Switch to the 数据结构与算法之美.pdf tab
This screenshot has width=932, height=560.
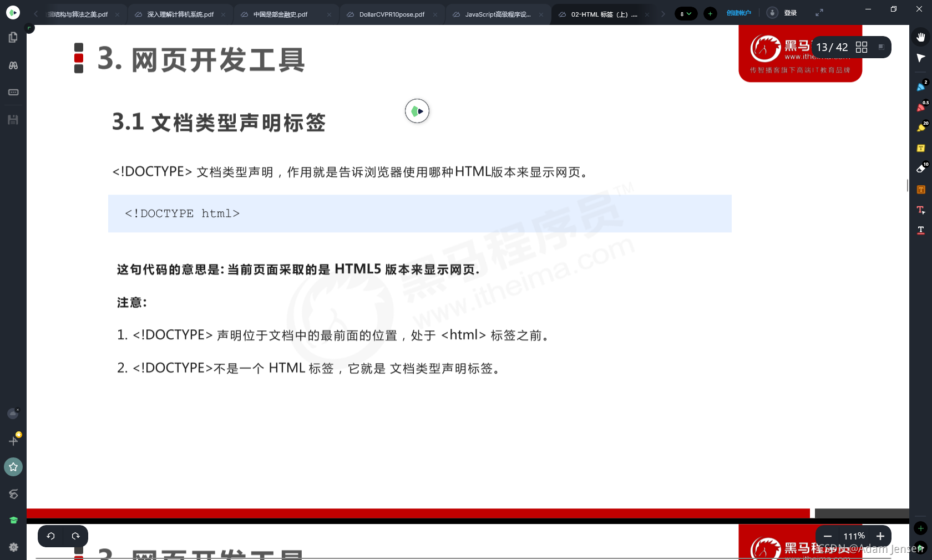tap(78, 14)
